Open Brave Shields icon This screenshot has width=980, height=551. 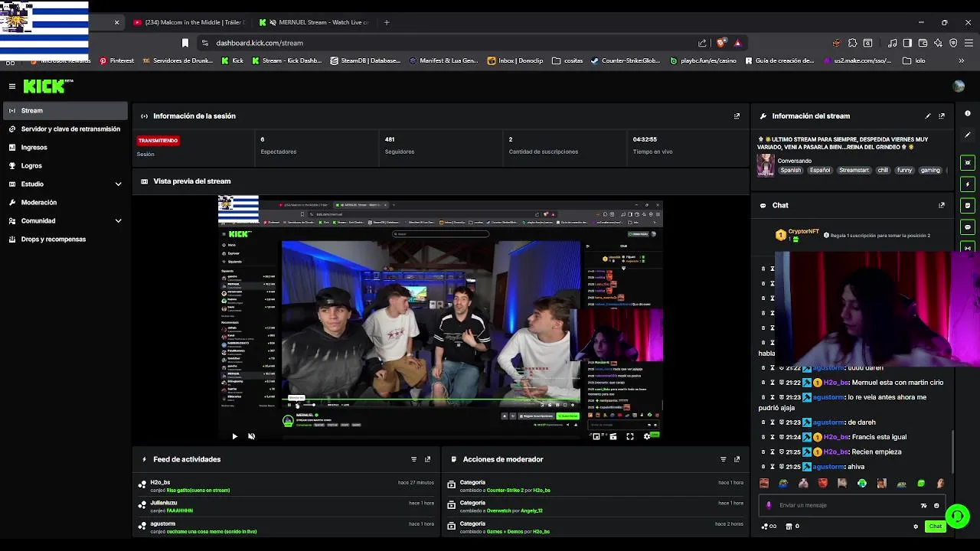[x=720, y=43]
